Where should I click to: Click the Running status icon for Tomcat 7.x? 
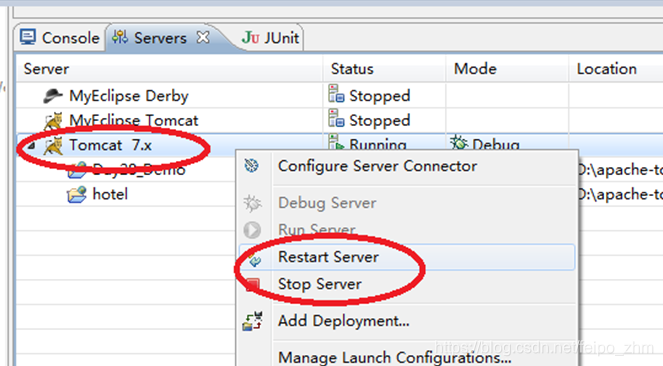[336, 142]
